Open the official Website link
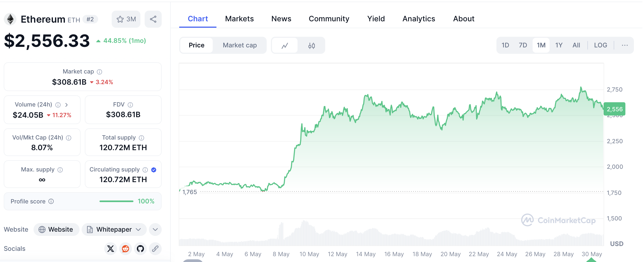 [x=56, y=230]
